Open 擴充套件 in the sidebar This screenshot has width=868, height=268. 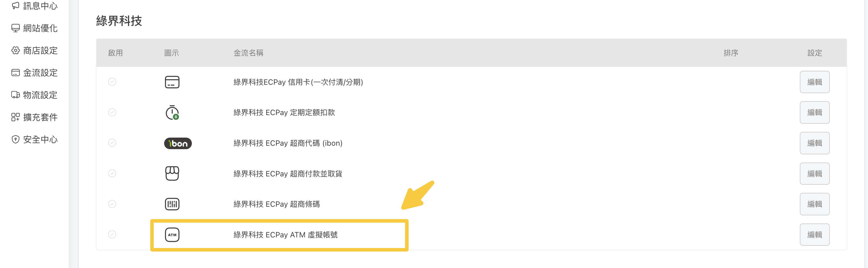34,117
